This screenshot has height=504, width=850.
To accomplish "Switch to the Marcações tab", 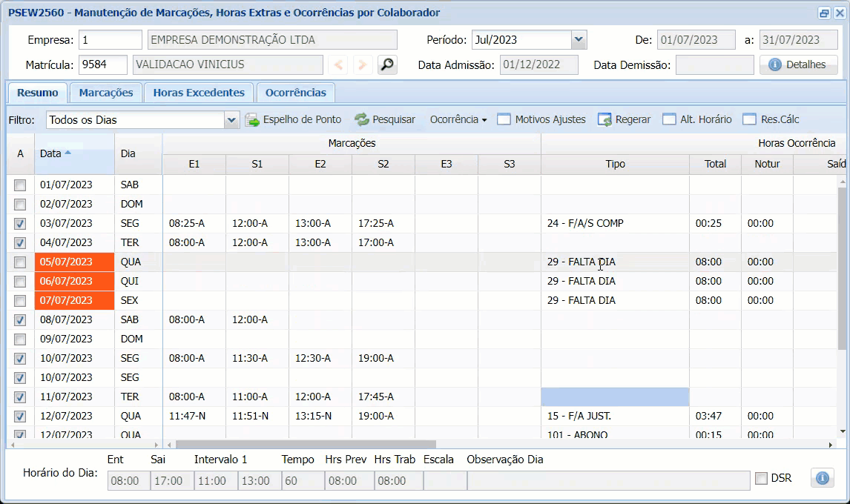I will point(106,93).
